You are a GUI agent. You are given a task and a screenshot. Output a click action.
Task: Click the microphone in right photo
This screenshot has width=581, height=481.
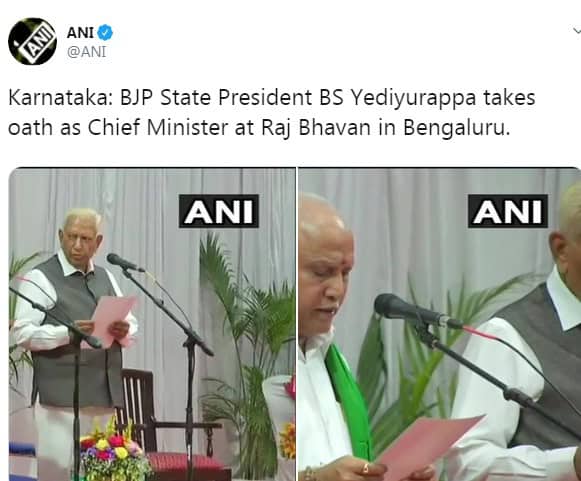click(x=417, y=312)
